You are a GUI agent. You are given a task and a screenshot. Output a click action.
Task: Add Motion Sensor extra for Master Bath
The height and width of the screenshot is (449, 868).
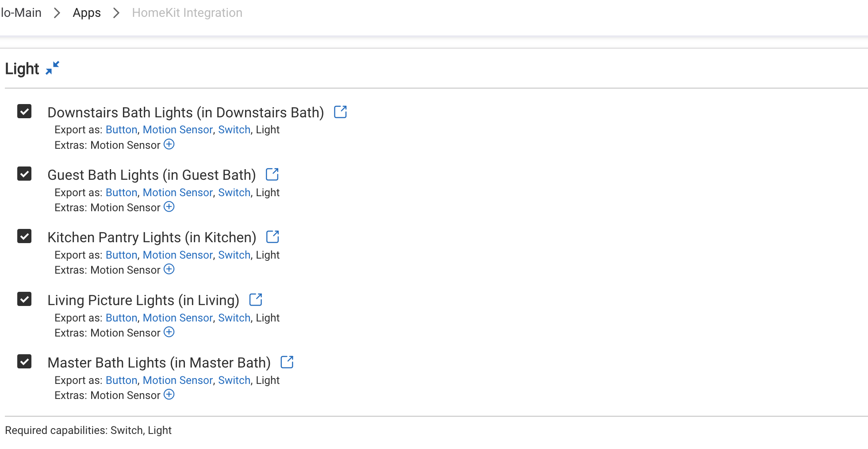point(169,395)
